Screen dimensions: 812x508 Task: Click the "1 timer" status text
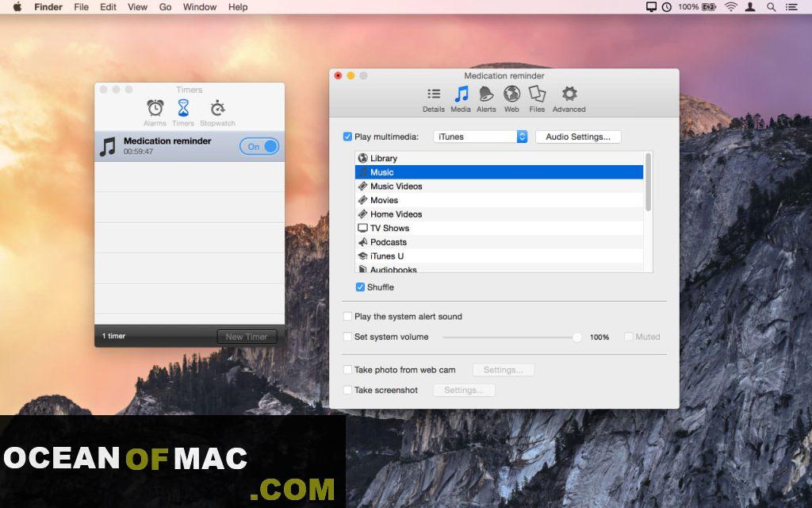coord(113,336)
